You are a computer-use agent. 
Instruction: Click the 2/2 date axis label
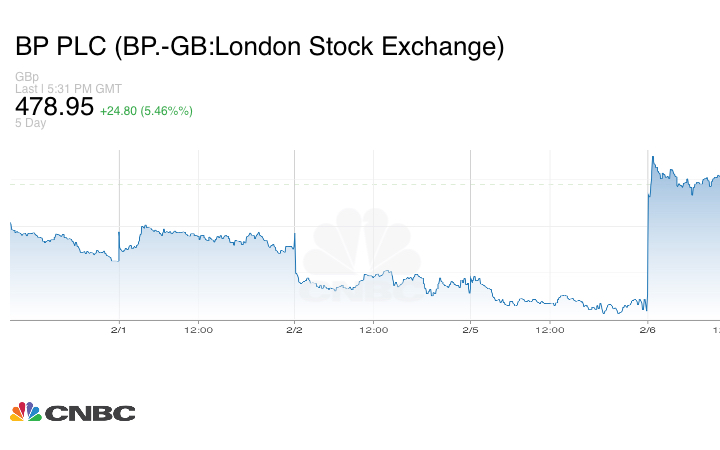point(294,329)
